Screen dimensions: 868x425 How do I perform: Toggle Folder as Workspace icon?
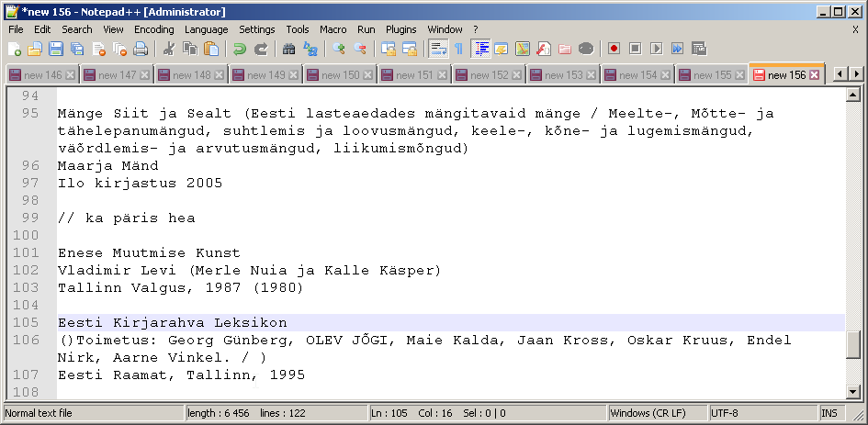point(565,49)
